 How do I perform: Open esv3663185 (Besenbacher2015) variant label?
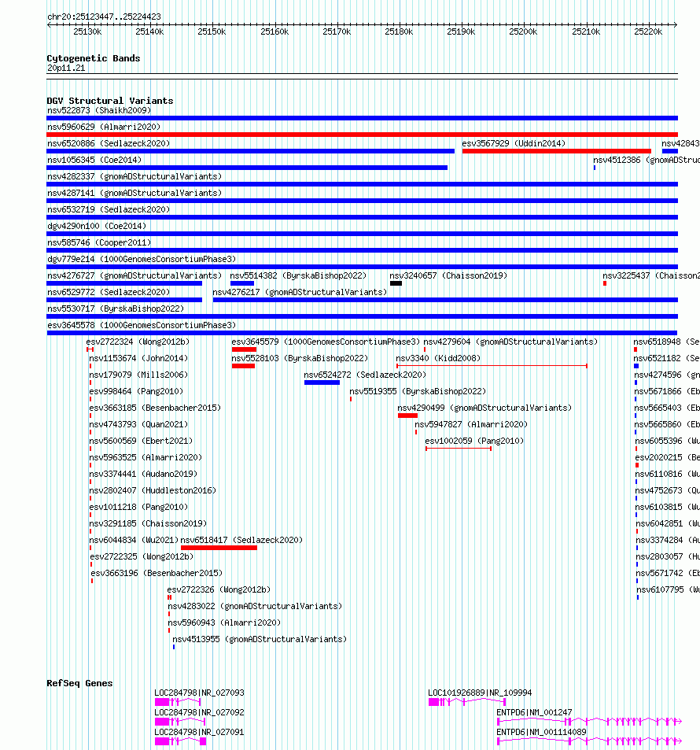pyautogui.click(x=155, y=408)
